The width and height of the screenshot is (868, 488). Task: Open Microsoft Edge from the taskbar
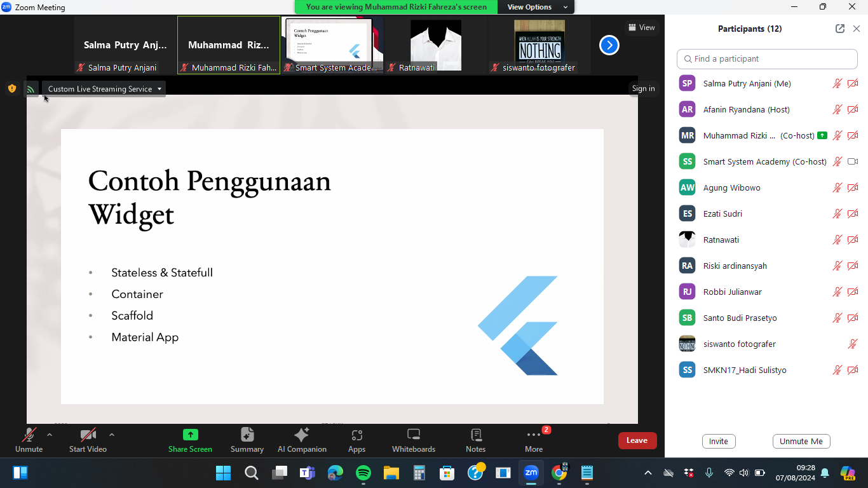coord(335,473)
